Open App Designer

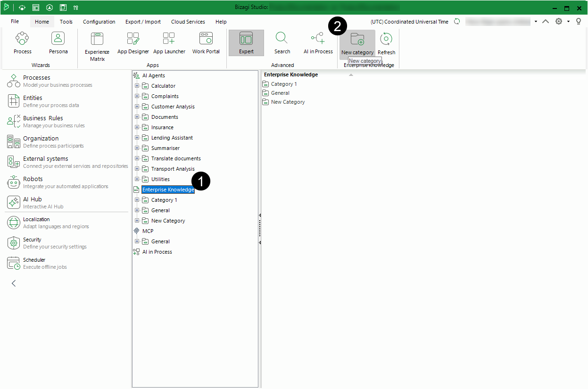click(x=133, y=43)
